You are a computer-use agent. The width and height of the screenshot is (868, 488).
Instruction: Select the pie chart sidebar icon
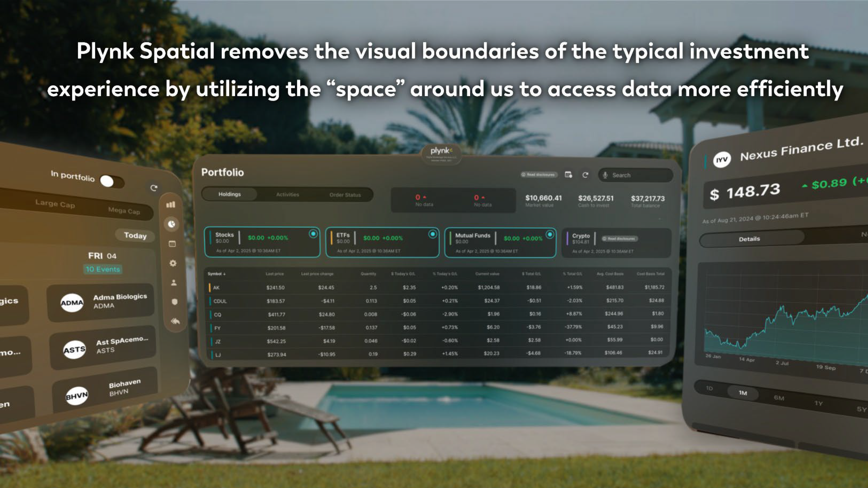pyautogui.click(x=172, y=224)
